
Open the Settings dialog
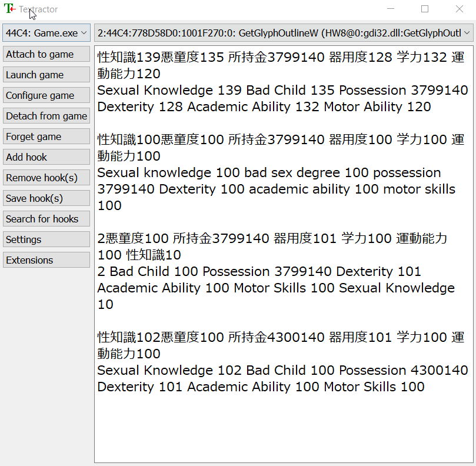pyautogui.click(x=46, y=239)
